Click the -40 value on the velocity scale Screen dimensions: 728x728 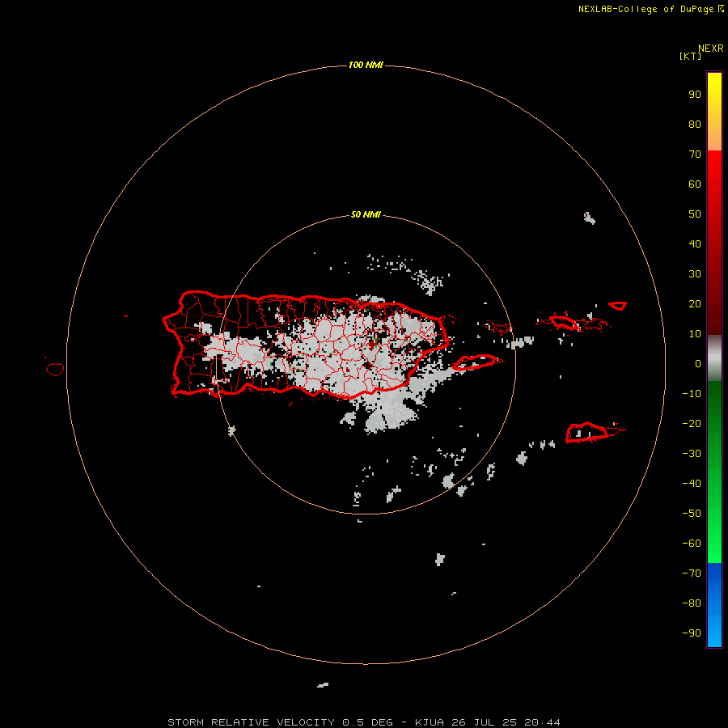pos(692,484)
